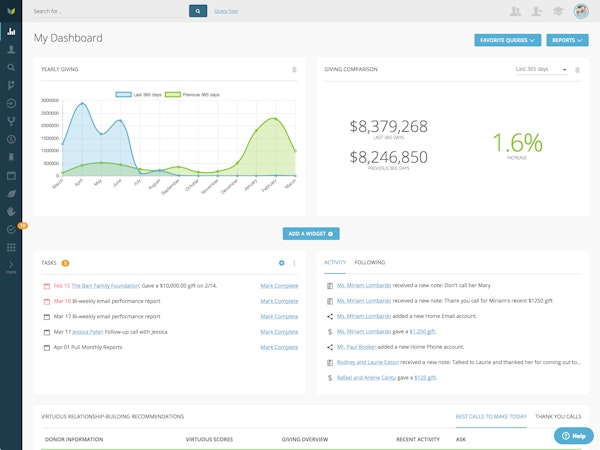Viewport: 600px width, 450px height.
Task: Click the Add a Widget button
Action: pyautogui.click(x=311, y=233)
